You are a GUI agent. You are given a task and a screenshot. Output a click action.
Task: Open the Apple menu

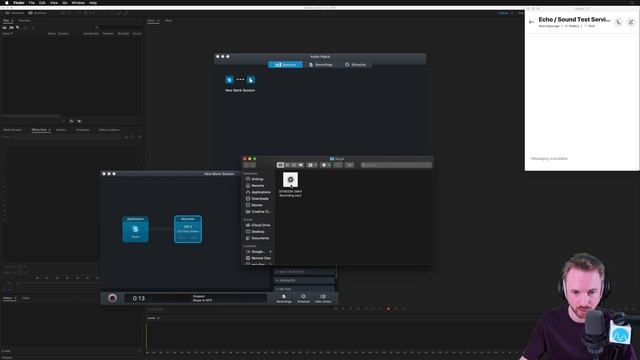pos(7,2)
